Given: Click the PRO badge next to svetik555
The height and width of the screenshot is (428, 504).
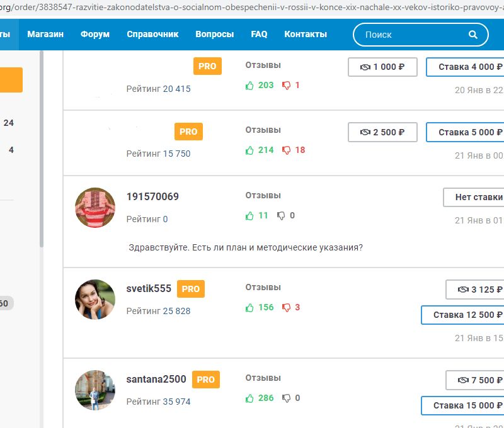Looking at the screenshot, I should [x=190, y=289].
